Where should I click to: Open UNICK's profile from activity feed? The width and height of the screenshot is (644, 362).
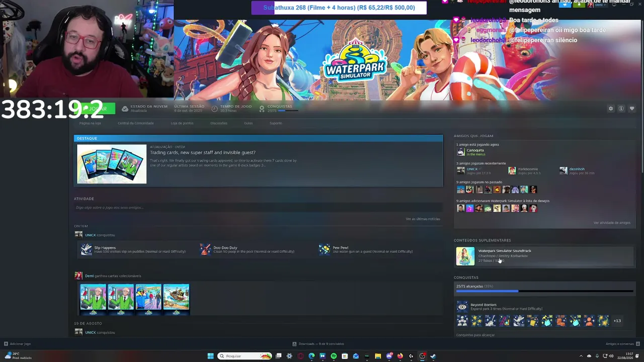coord(91,235)
